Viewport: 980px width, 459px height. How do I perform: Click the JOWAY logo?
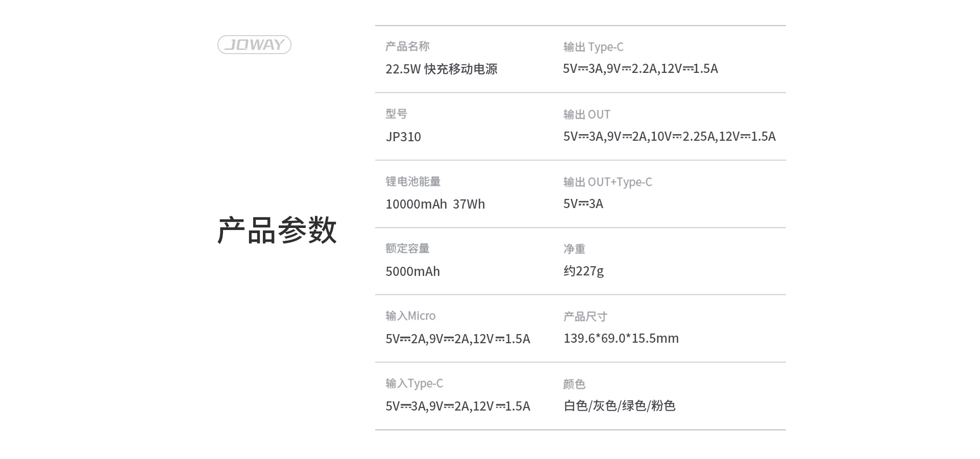pos(254,45)
